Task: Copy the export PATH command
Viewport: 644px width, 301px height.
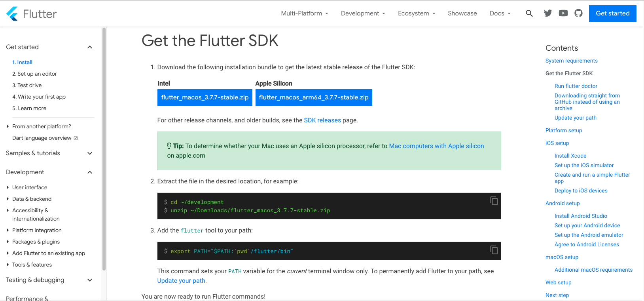Action: click(494, 250)
